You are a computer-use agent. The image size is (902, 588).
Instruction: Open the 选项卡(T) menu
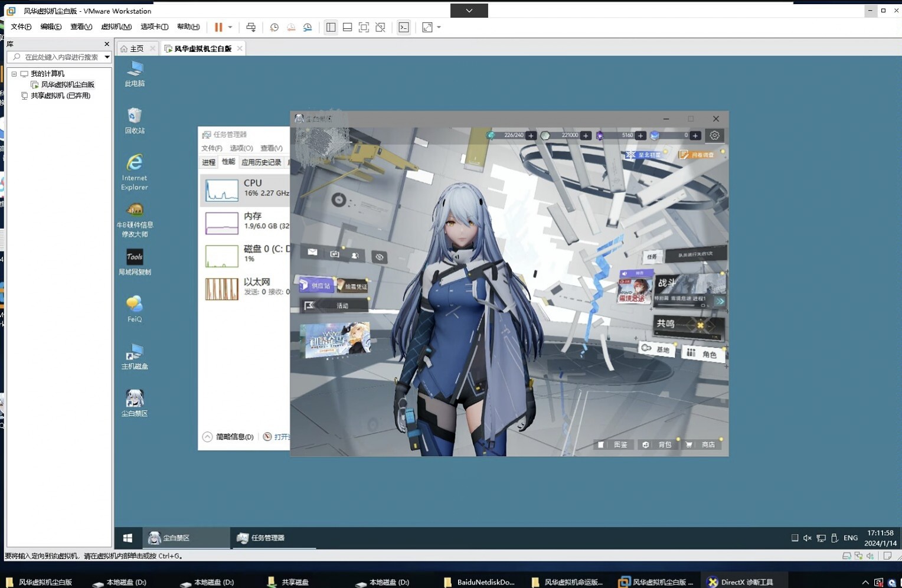[x=155, y=27]
